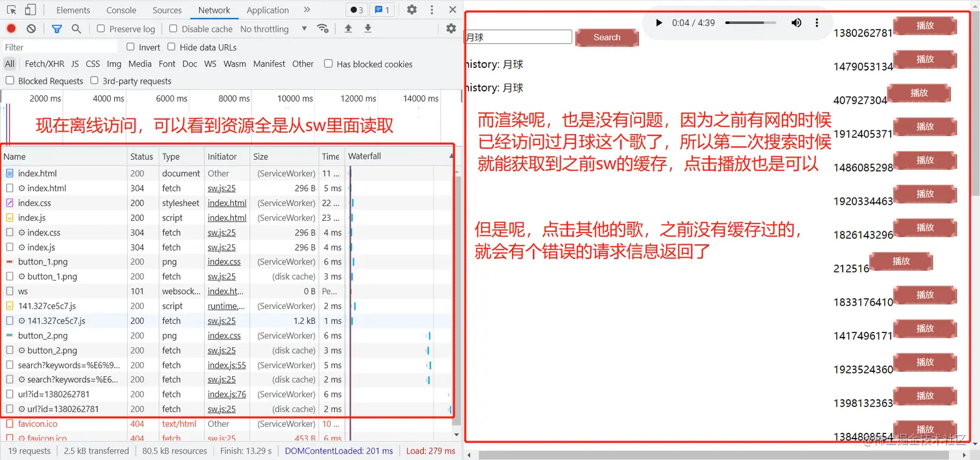Viewport: 980px width, 460px height.
Task: Filter requests by JS type
Action: point(75,63)
